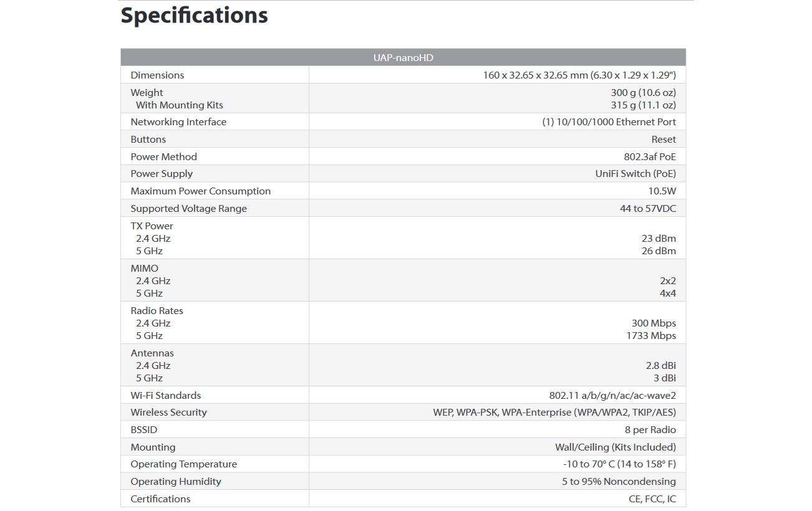Click the MIMO 4x4 value
The width and height of the screenshot is (812, 511).
click(x=668, y=294)
